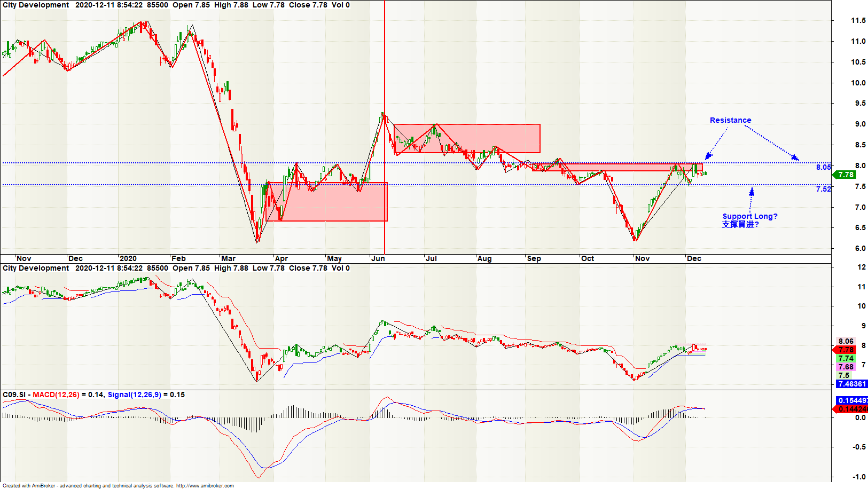Click the blue "7.52" support level label
The width and height of the screenshot is (868, 489).
coord(823,189)
